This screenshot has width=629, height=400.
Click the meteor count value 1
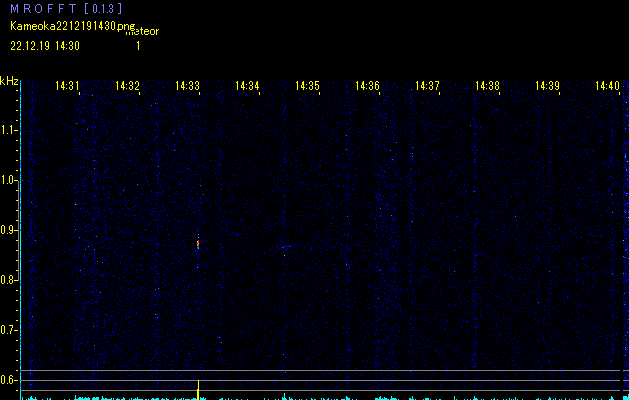[138, 46]
